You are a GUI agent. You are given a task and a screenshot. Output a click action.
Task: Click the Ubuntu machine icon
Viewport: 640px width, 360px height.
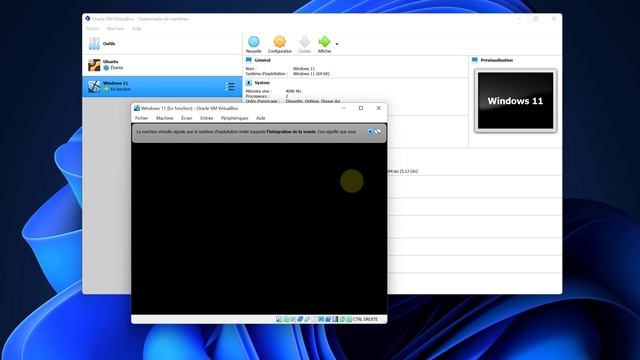tap(94, 65)
